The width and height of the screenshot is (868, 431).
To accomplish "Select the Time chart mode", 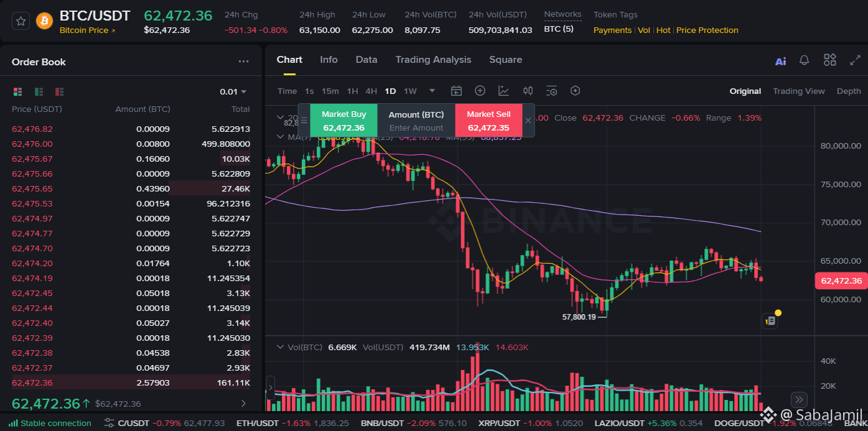I will (x=287, y=91).
